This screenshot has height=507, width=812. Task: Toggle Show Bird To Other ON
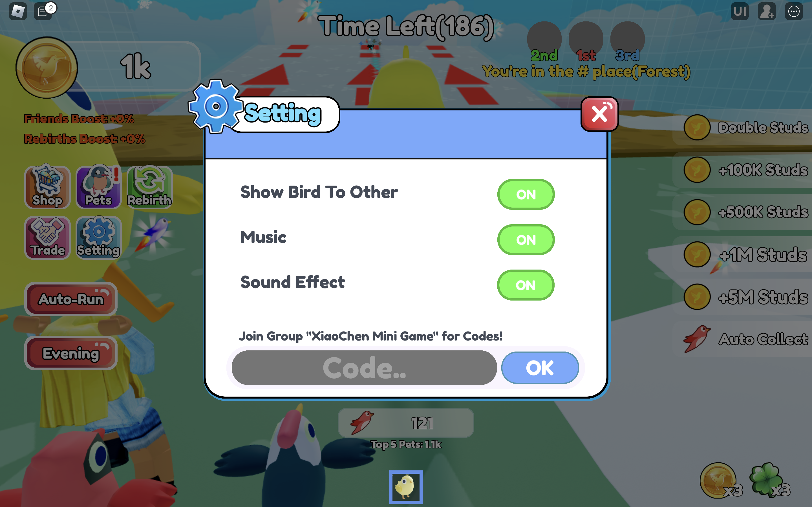pos(524,194)
